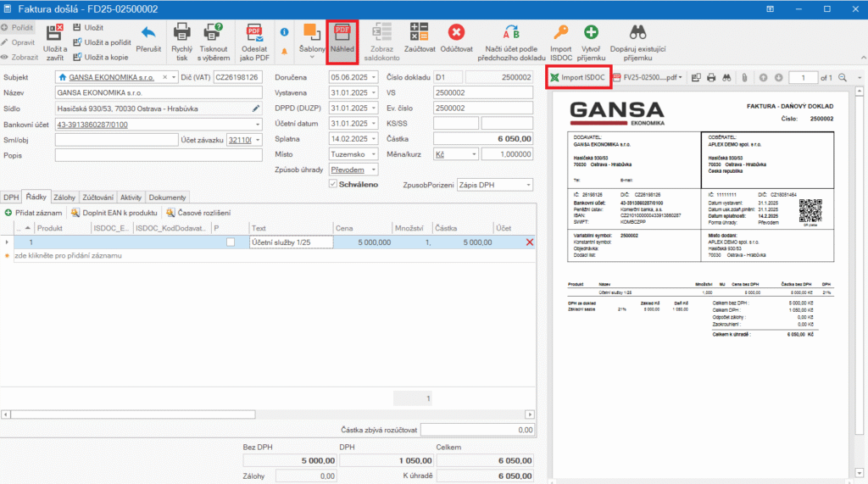868x484 pixels.
Task: Click the bank account link 43-3913860287/0100
Action: [x=92, y=125]
